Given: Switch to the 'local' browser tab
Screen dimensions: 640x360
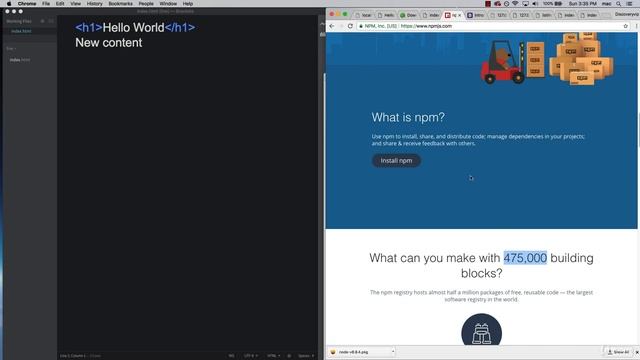Looking at the screenshot, I should point(363,15).
